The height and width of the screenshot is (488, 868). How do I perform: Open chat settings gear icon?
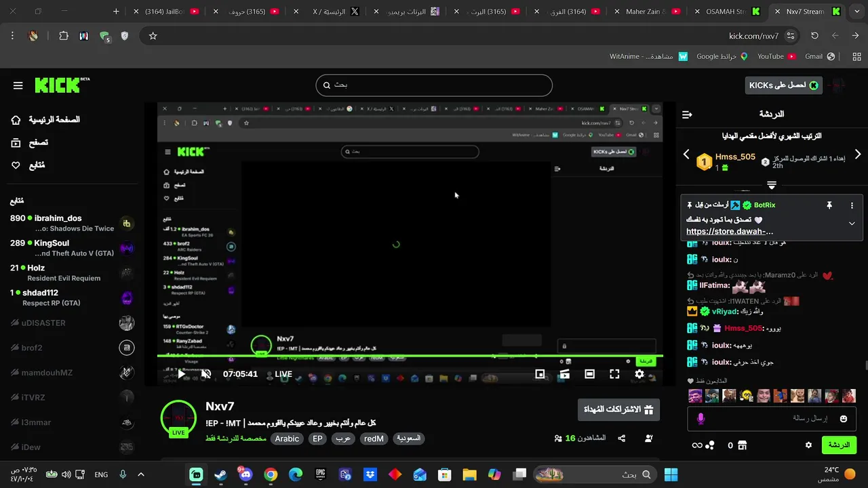click(808, 445)
